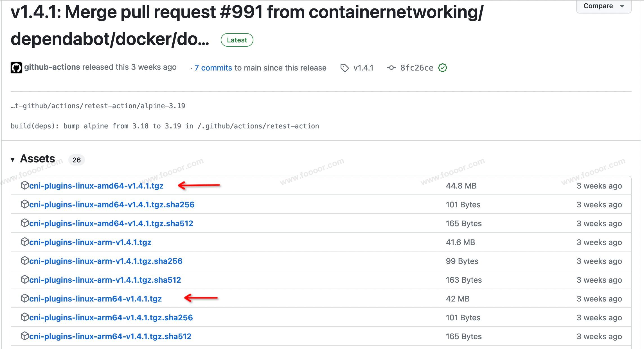Download cni-plugins-linux-amd64-v1.4.1.tgz
The image size is (644, 349).
tap(96, 186)
